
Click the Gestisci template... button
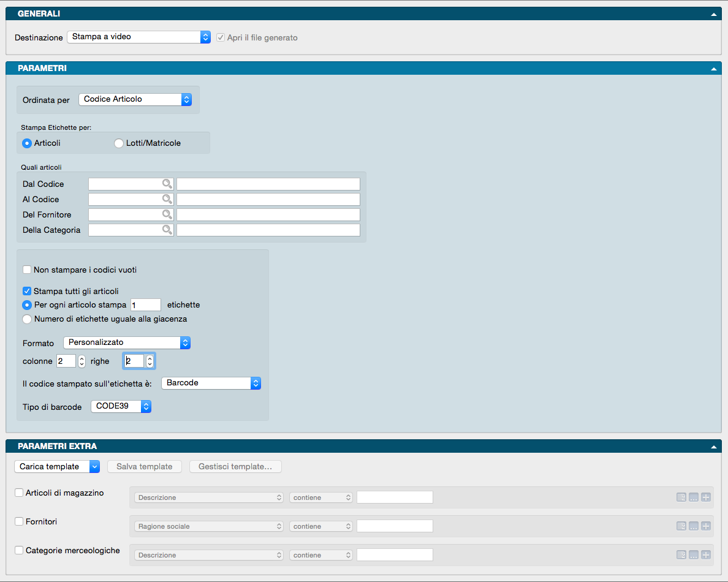pyautogui.click(x=235, y=467)
